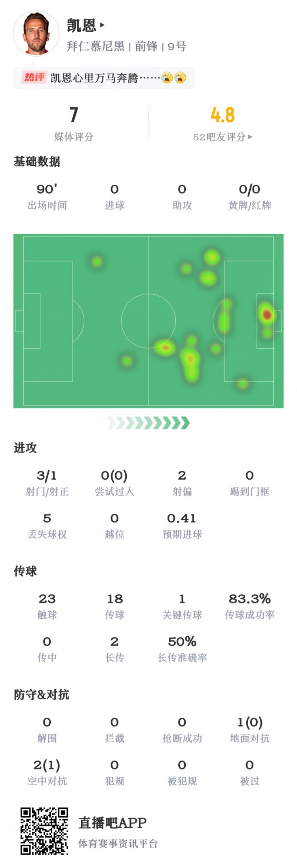Tap the media rating score 7
The width and height of the screenshot is (297, 868).
point(74,115)
